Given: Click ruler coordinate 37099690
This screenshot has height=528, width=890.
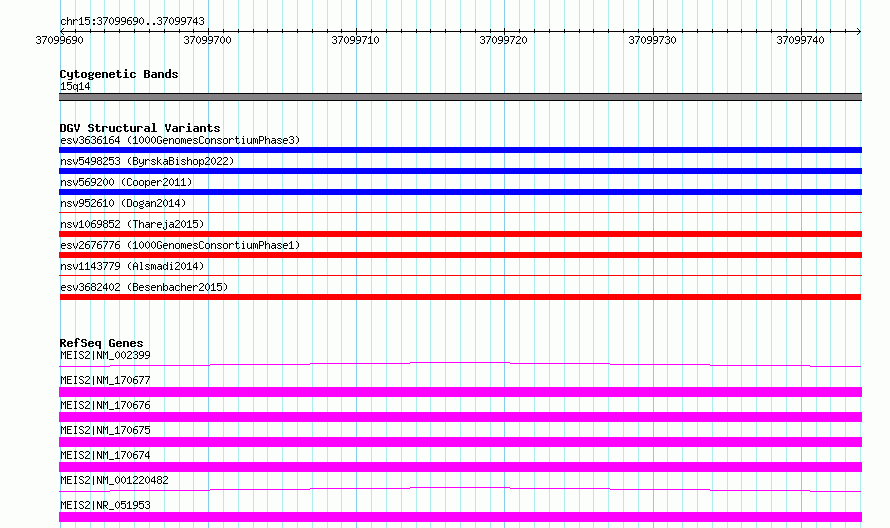Looking at the screenshot, I should (x=59, y=40).
